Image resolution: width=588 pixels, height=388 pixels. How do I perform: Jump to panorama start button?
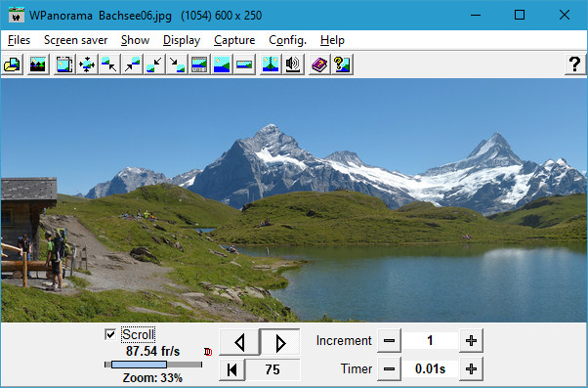[x=232, y=369]
